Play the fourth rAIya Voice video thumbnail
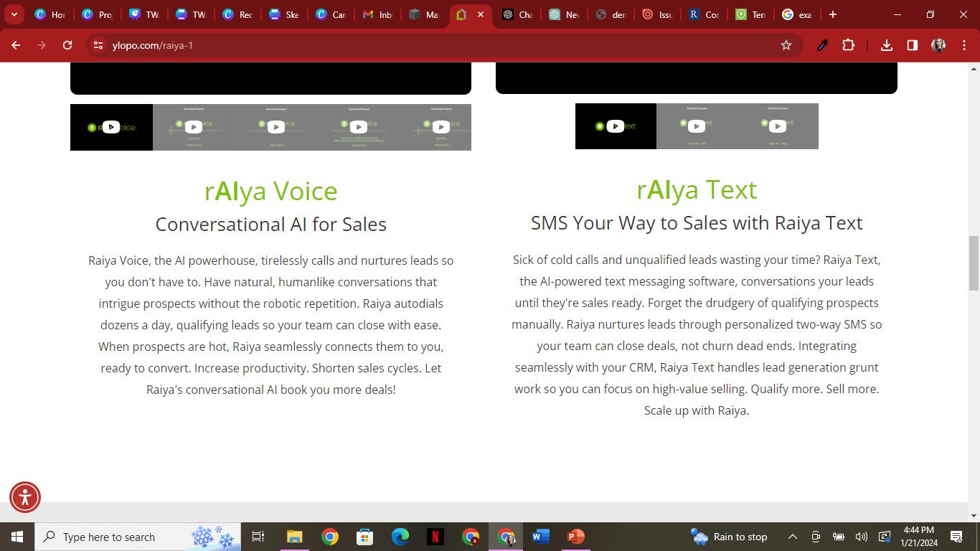Viewport: 980px width, 551px height. pos(358,127)
